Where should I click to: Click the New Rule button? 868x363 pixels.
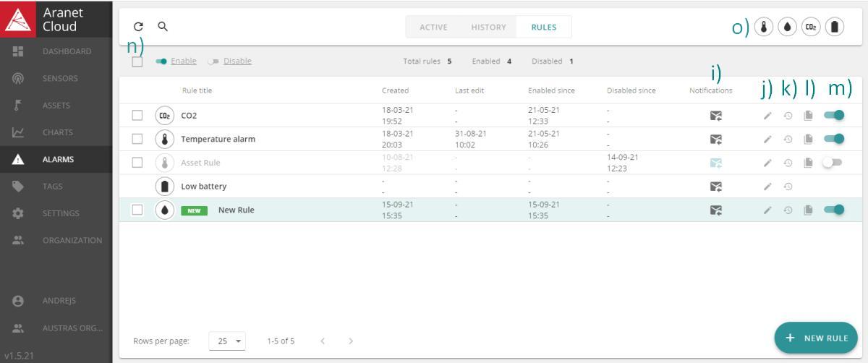click(815, 338)
